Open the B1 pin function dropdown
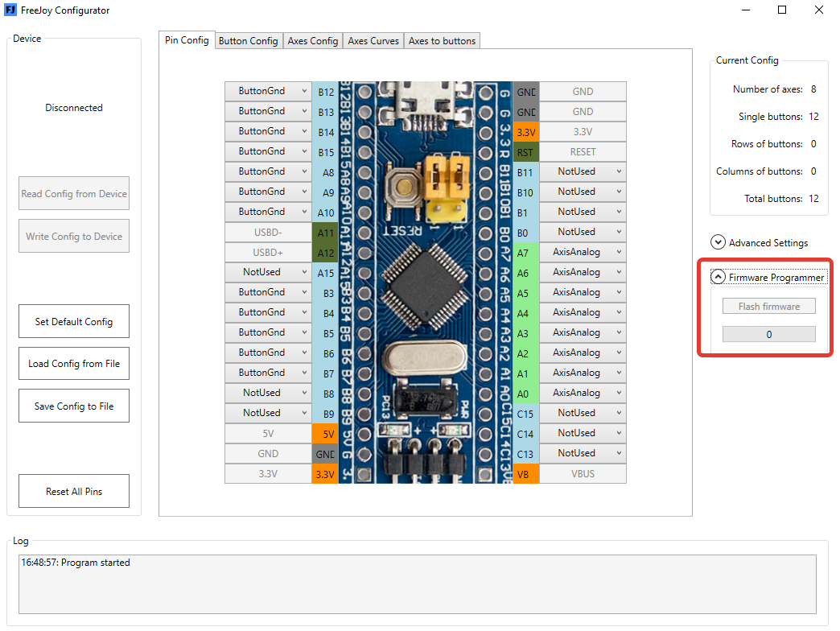 pyautogui.click(x=583, y=212)
